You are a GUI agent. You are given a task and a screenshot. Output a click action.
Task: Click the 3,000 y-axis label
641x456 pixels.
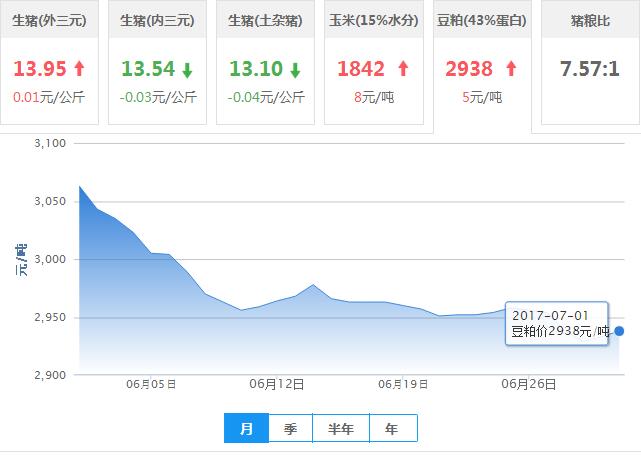point(50,259)
